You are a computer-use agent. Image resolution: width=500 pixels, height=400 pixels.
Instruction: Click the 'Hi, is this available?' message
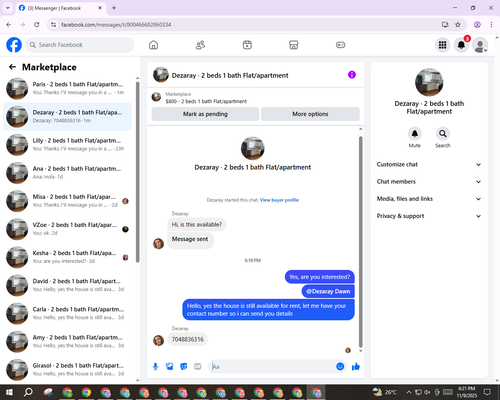[x=197, y=224]
